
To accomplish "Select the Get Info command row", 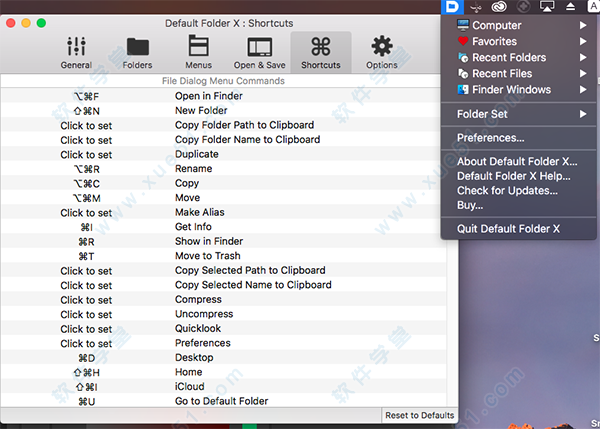I will [x=224, y=227].
